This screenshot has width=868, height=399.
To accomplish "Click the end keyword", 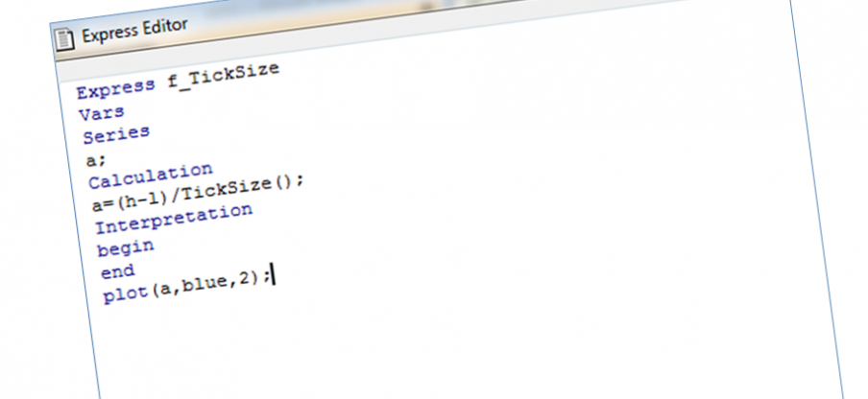I will click(x=118, y=271).
